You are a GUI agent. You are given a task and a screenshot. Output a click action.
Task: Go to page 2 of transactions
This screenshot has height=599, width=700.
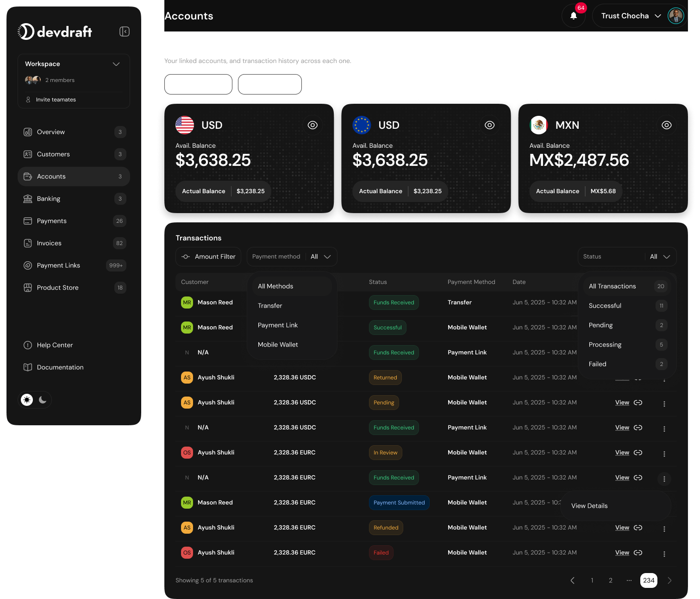coord(610,580)
